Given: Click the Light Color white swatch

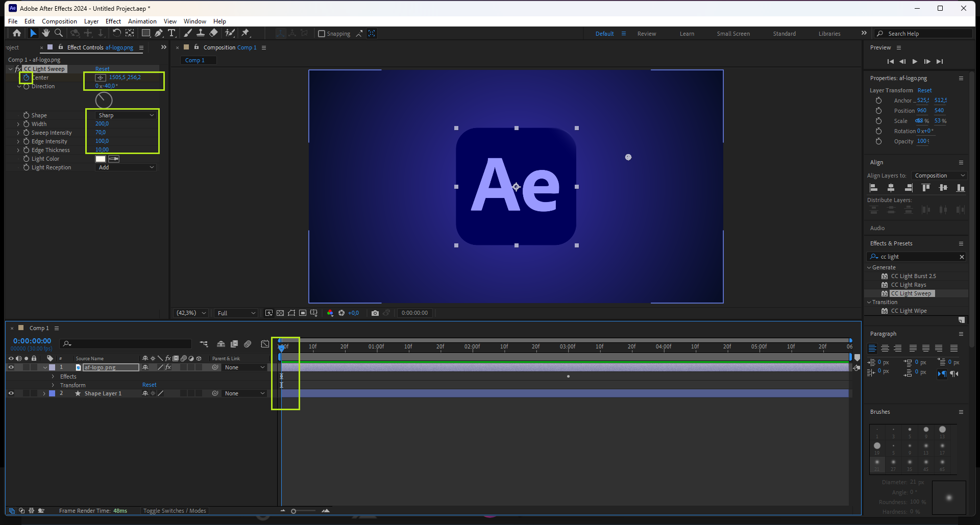Looking at the screenshot, I should point(101,159).
